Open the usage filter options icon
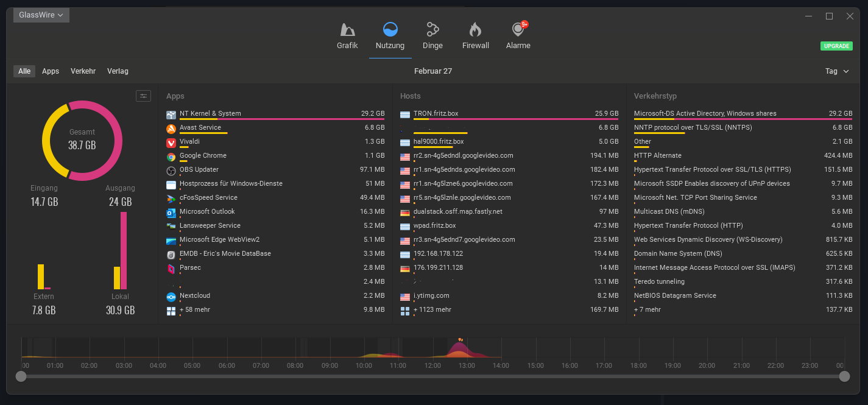Screen dimensions: 868x405 [143, 96]
